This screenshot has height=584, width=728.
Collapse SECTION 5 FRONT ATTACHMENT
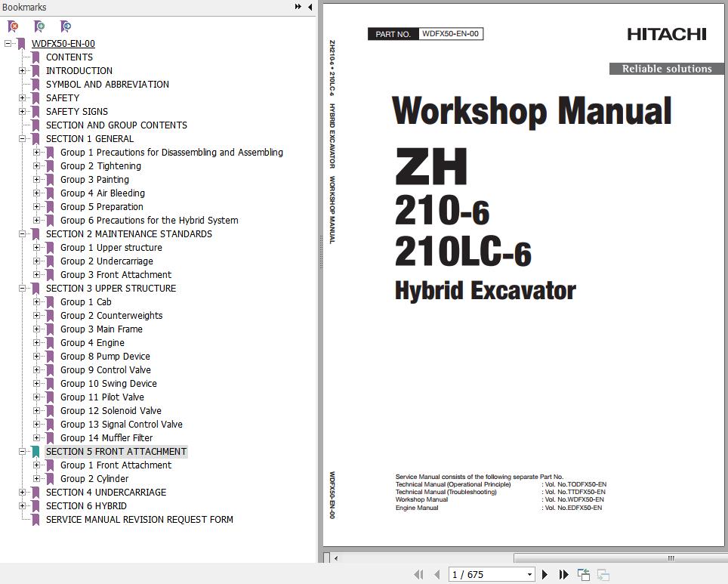click(22, 452)
